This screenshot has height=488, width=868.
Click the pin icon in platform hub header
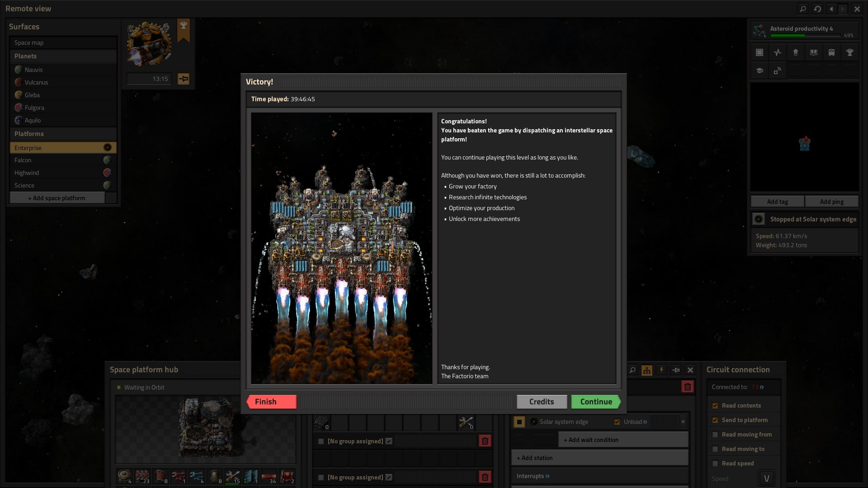676,370
